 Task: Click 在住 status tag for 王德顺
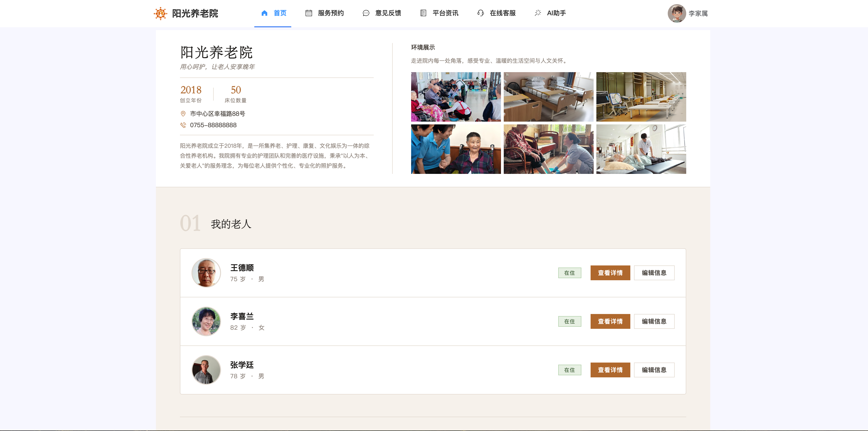pos(569,273)
